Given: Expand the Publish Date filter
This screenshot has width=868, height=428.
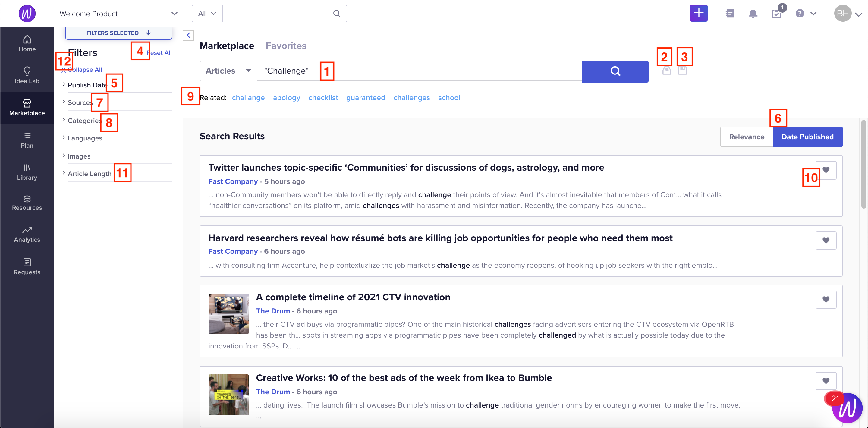Looking at the screenshot, I should 87,85.
